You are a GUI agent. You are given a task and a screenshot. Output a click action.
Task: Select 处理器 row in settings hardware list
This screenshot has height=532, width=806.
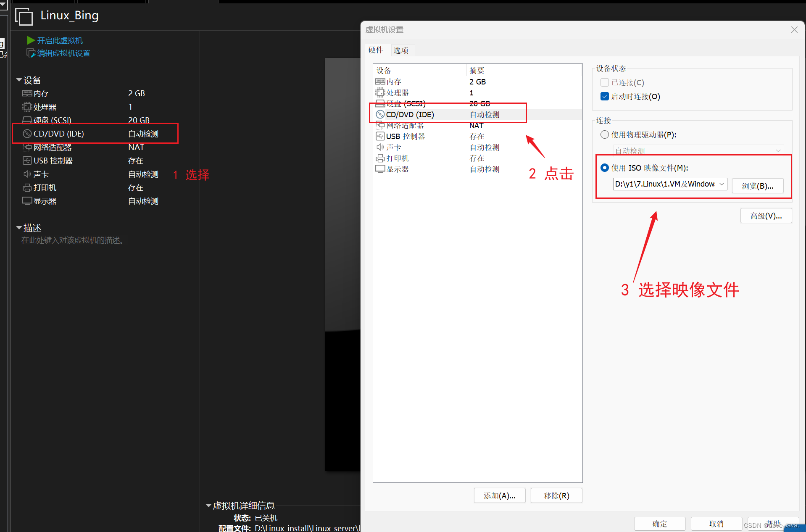(477, 92)
